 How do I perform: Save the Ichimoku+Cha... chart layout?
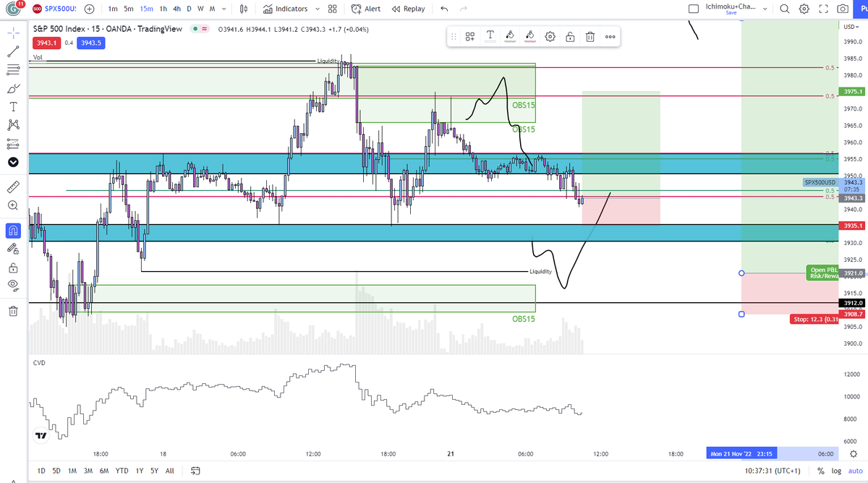[x=731, y=13]
